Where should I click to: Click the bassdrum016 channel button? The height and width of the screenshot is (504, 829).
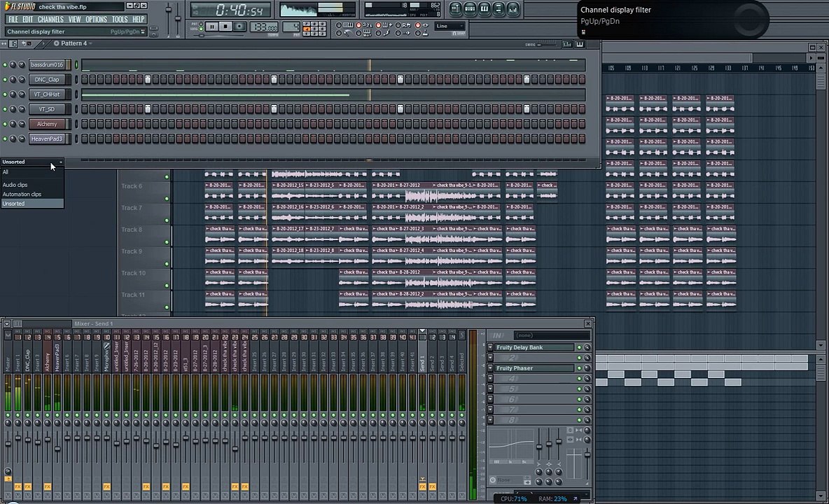pyautogui.click(x=47, y=64)
